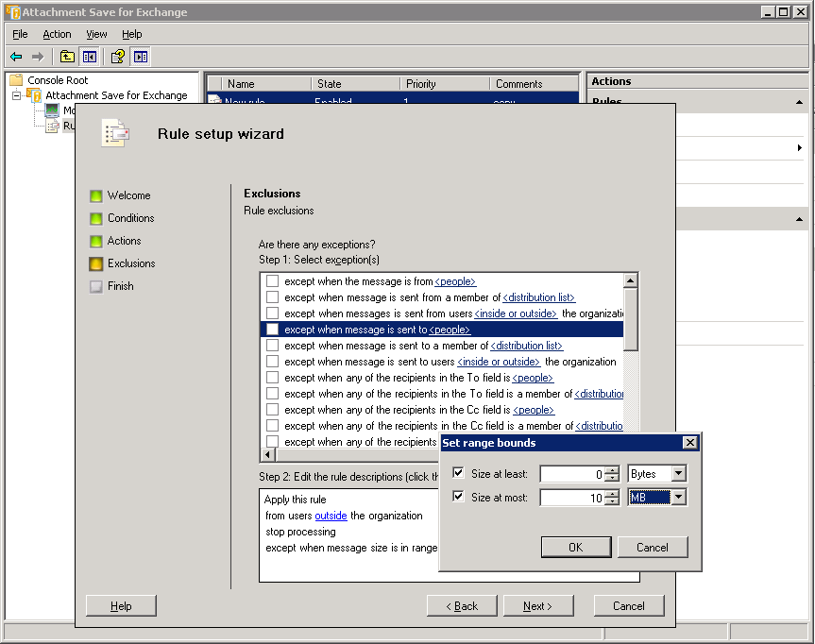Open the Action menu

(x=57, y=34)
